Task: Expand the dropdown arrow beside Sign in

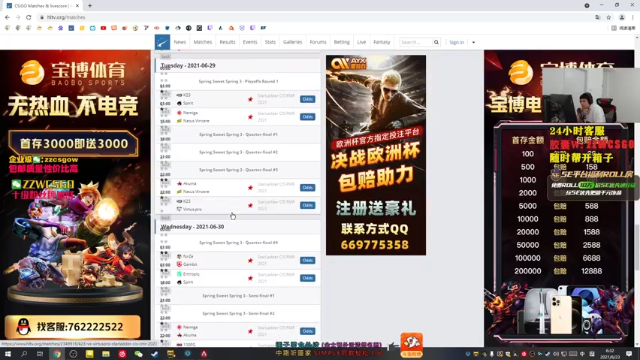Action: tap(473, 42)
